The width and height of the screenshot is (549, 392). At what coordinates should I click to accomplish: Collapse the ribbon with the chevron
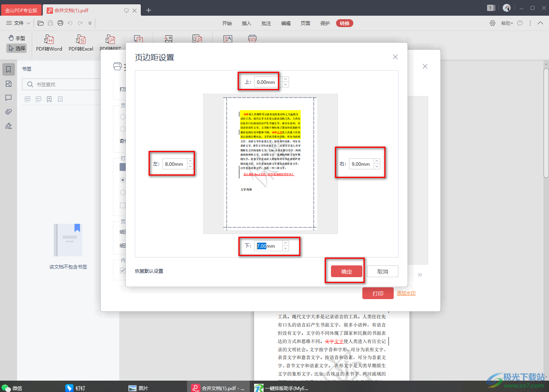(540, 23)
